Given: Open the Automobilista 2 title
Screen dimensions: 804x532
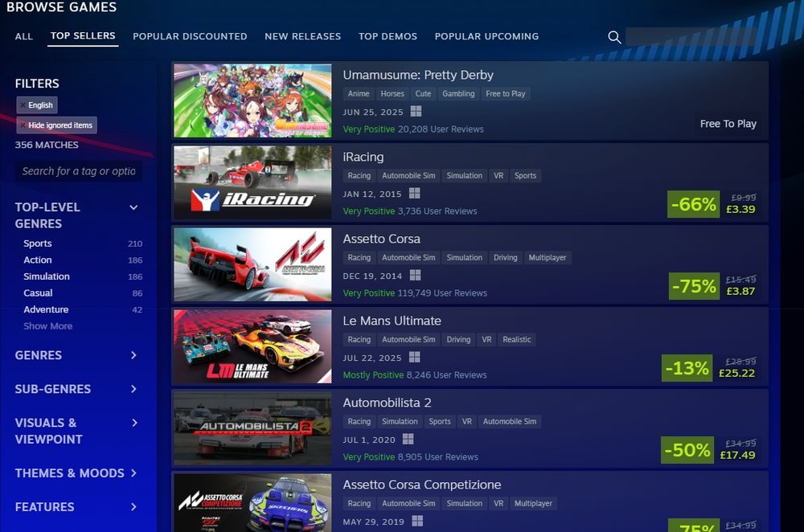Looking at the screenshot, I should click(387, 403).
